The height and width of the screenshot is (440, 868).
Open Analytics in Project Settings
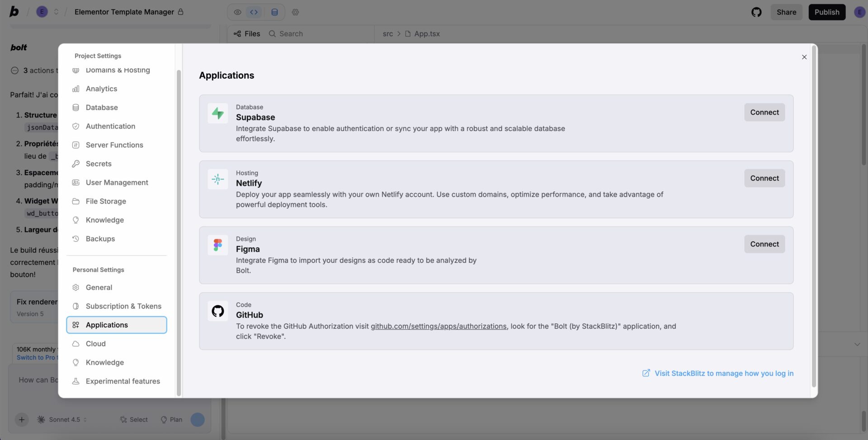101,89
